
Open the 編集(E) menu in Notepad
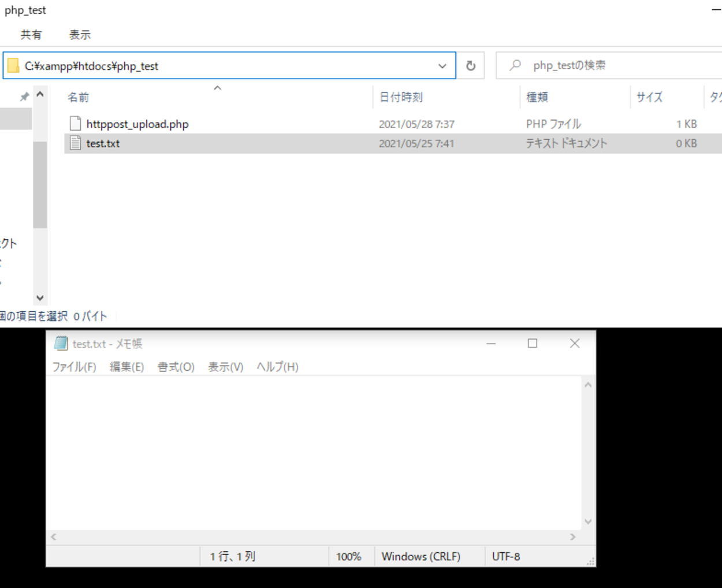coord(126,366)
